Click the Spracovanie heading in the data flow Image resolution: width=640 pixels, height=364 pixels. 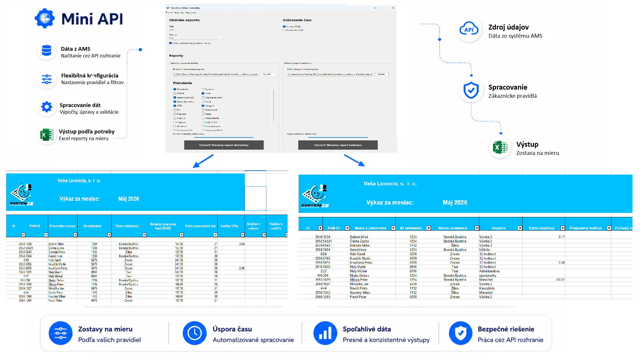pos(508,87)
